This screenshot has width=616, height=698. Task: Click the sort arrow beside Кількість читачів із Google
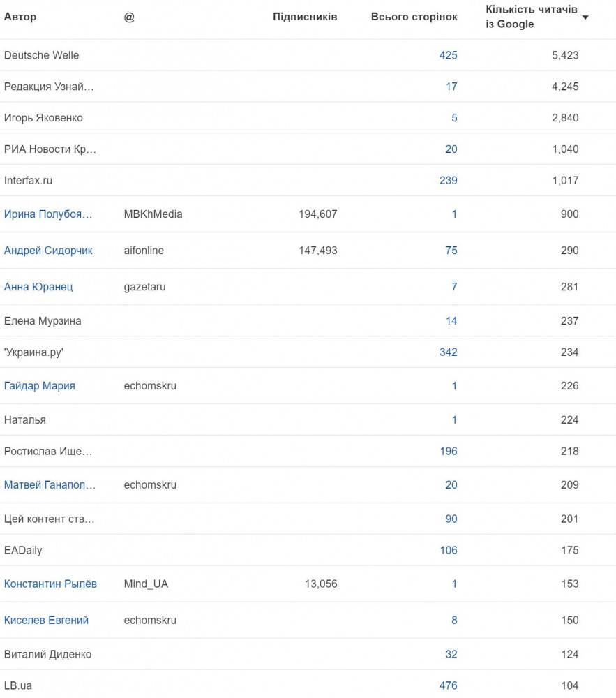(x=585, y=17)
